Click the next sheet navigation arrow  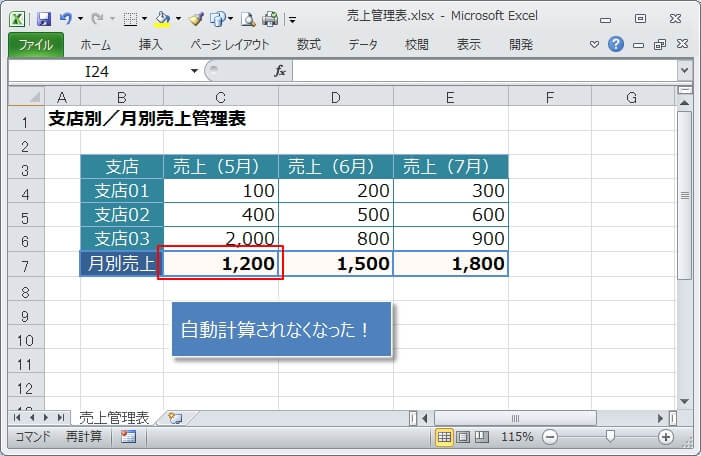46,418
